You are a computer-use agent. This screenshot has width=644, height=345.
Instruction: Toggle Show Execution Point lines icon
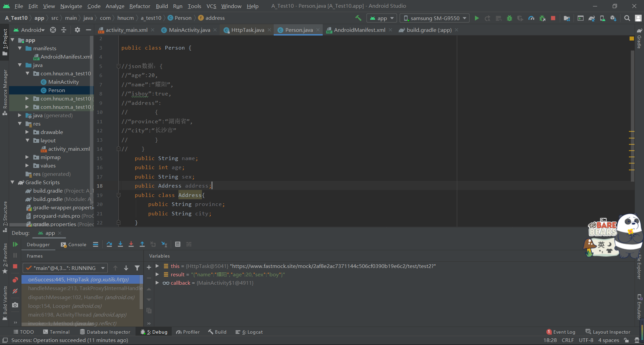click(x=96, y=244)
